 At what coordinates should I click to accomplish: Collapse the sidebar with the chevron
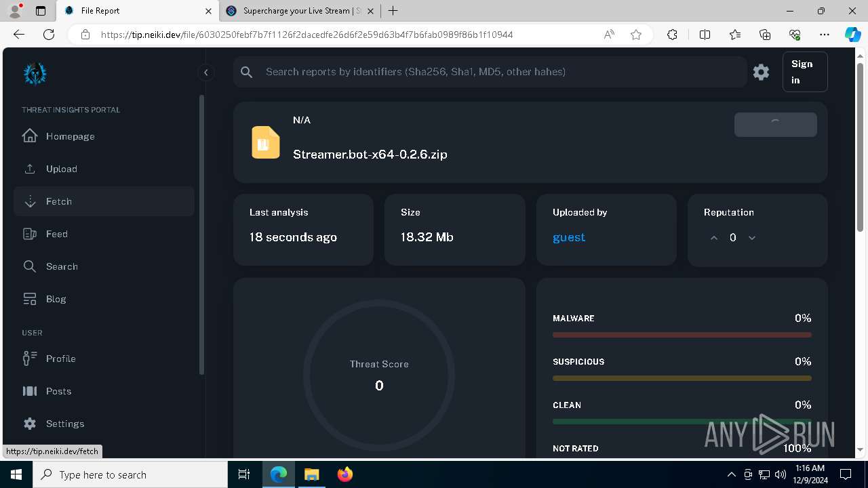205,73
